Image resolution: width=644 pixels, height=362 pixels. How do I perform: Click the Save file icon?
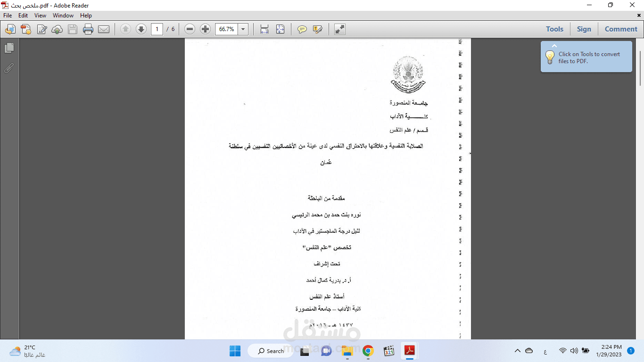(x=72, y=29)
